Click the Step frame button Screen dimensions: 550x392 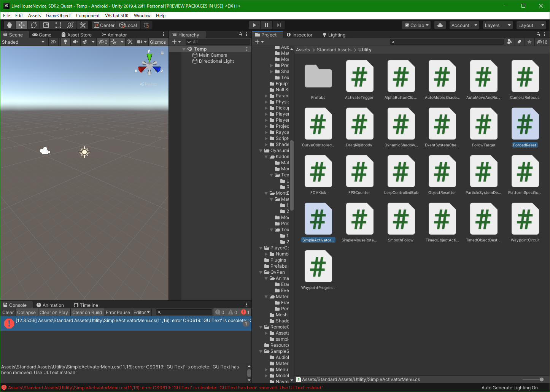pyautogui.click(x=279, y=25)
